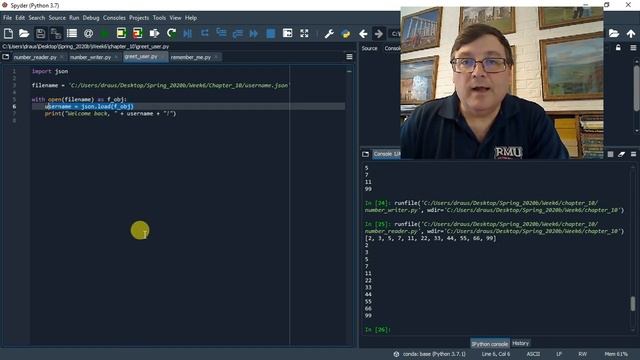Start debugging the file
This screenshot has height=360, width=640.
188,33
